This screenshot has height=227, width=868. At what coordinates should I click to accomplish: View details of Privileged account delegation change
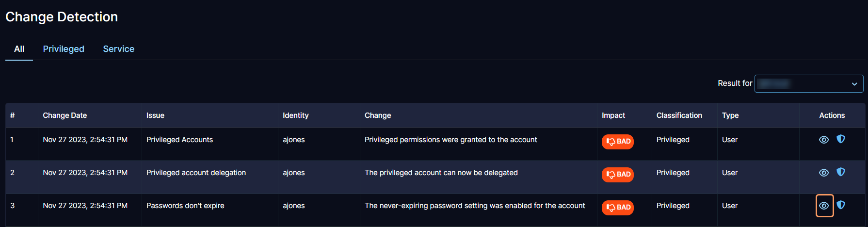tap(823, 173)
